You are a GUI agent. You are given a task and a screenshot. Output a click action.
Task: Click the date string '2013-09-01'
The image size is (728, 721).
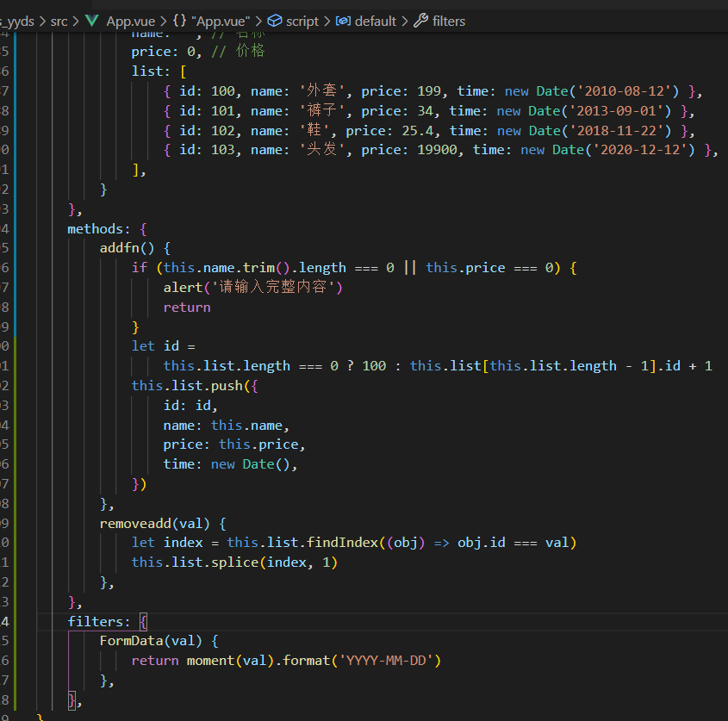[617, 111]
